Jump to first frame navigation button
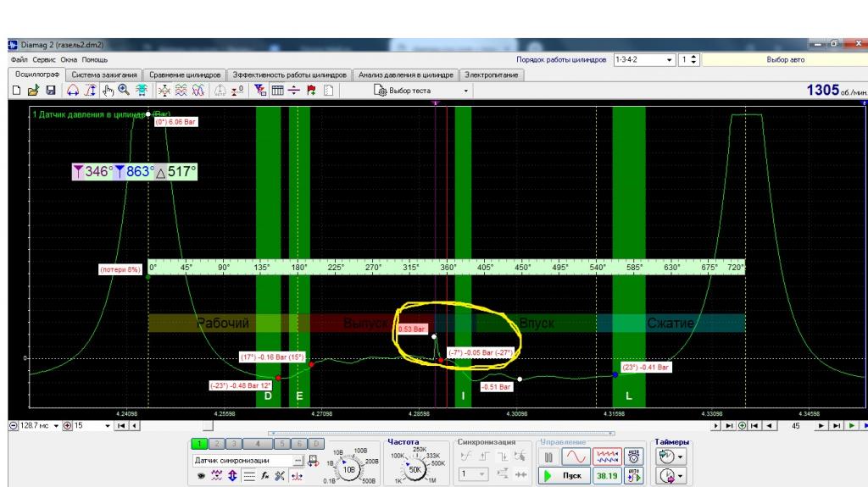The height and width of the screenshot is (487, 868). pyautogui.click(x=120, y=425)
